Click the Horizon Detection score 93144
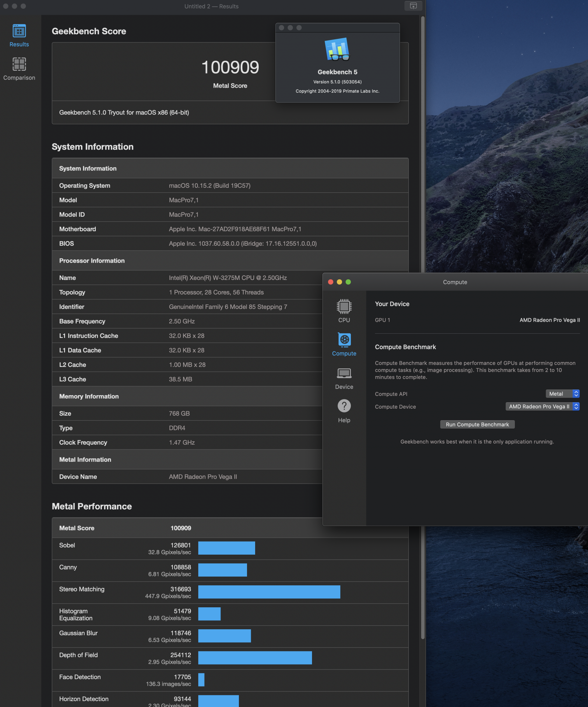 pyautogui.click(x=182, y=699)
